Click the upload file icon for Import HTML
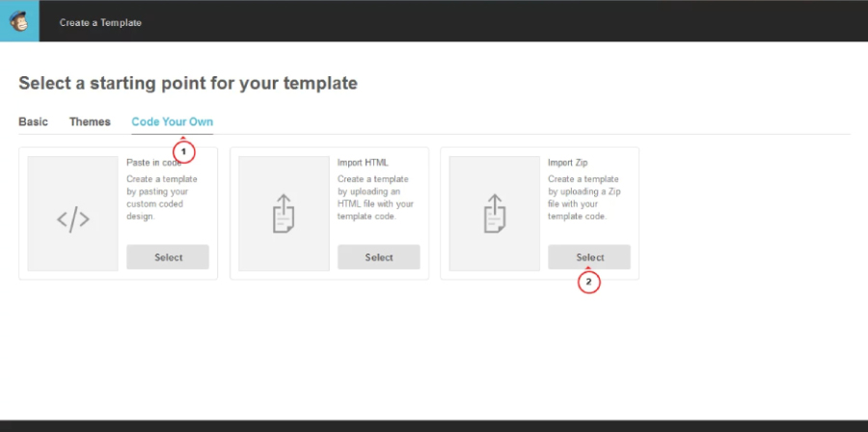The height and width of the screenshot is (432, 868). 283,213
